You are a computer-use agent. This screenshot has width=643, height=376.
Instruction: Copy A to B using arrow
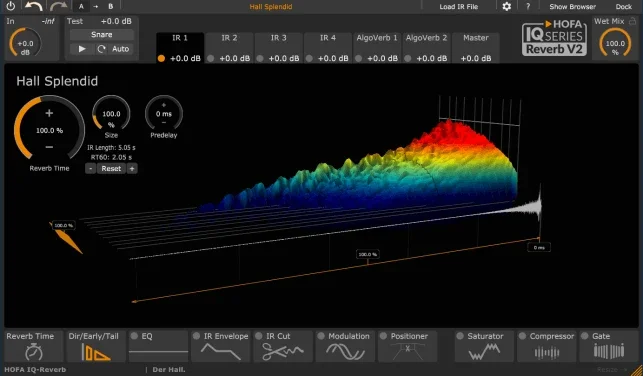[x=96, y=7]
